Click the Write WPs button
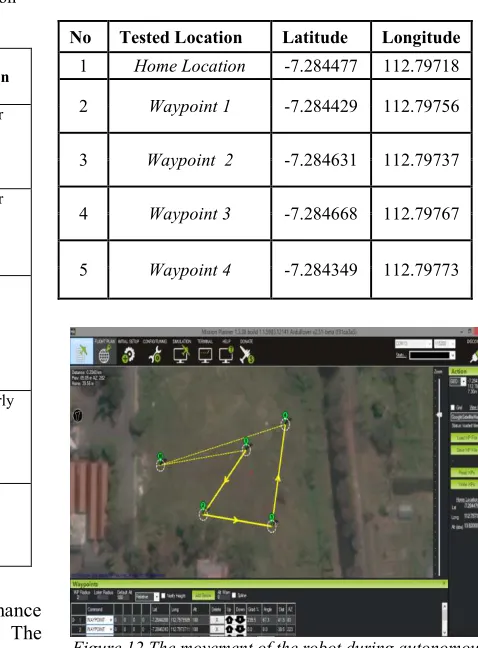 pyautogui.click(x=464, y=484)
